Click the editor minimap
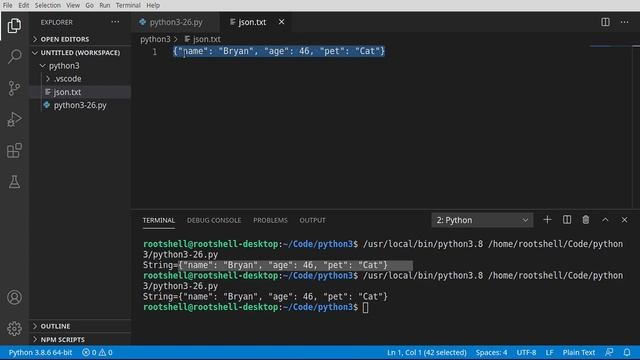The image size is (640, 360). pos(612,47)
